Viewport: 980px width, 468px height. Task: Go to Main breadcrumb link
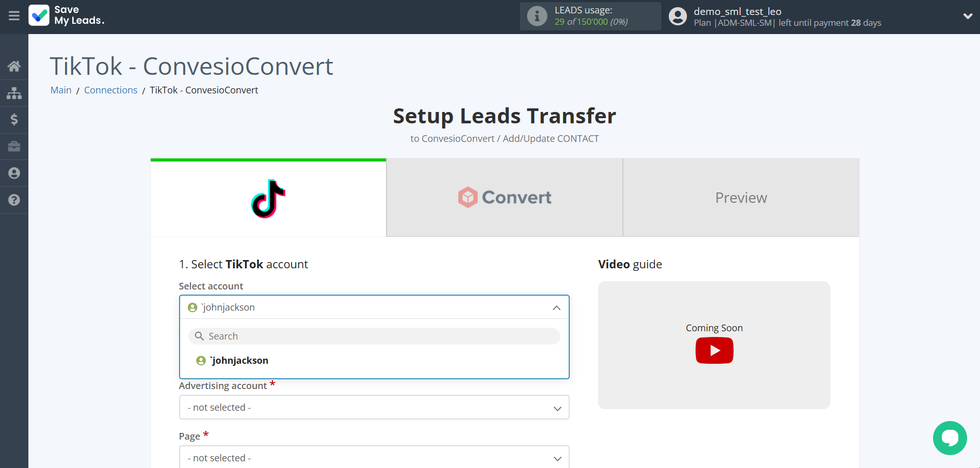[61, 90]
